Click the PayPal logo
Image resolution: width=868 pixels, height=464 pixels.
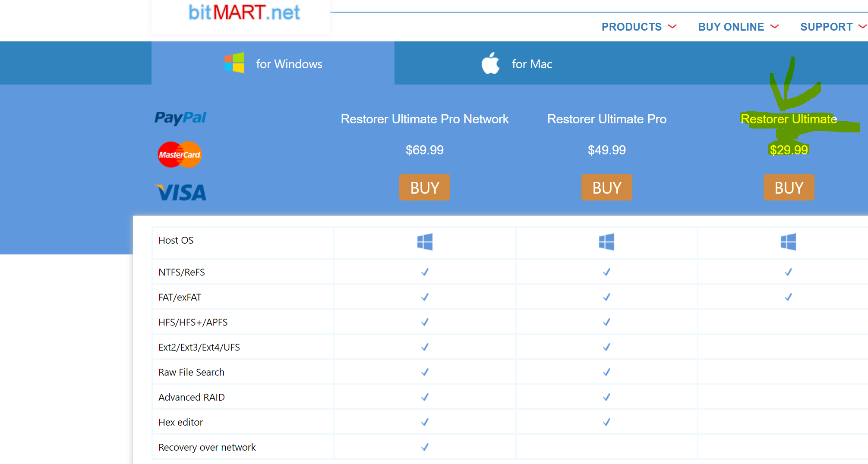180,118
